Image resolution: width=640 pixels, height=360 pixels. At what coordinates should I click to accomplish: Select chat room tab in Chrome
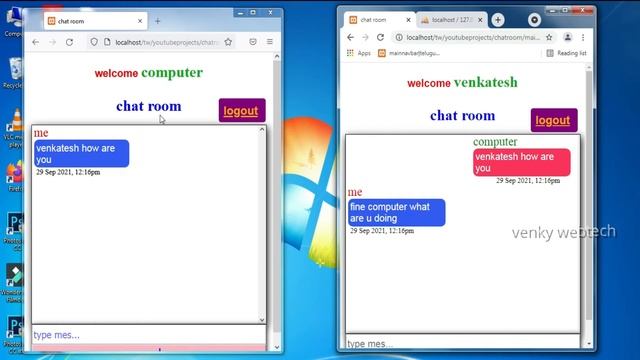[380, 20]
